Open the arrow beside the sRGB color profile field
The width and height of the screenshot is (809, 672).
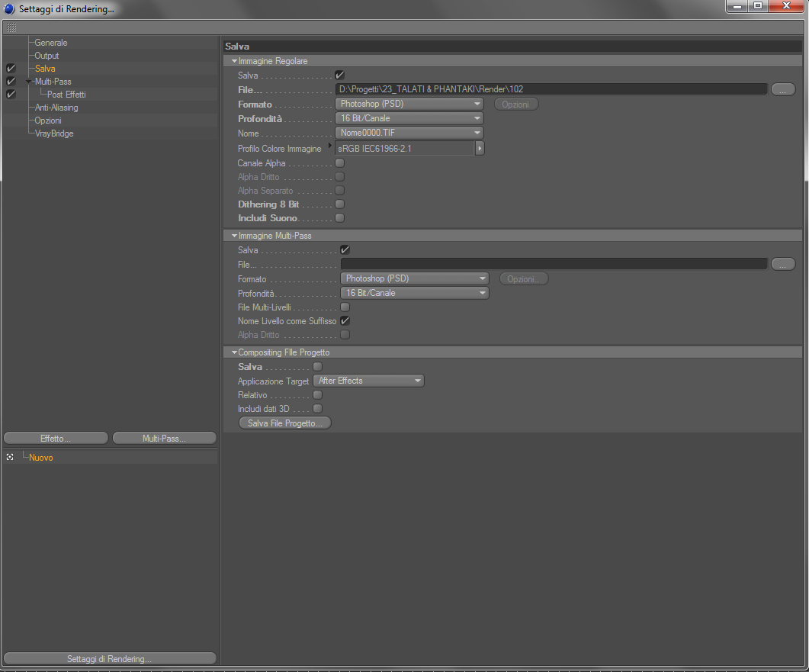click(480, 149)
